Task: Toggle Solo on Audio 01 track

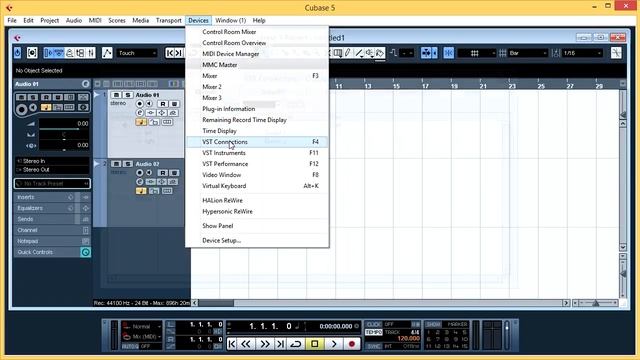Action: pyautogui.click(x=128, y=95)
